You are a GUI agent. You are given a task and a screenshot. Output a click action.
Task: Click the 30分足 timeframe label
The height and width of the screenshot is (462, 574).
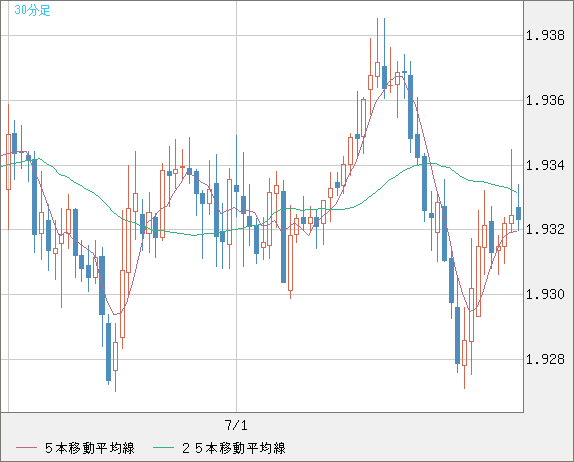click(x=32, y=10)
